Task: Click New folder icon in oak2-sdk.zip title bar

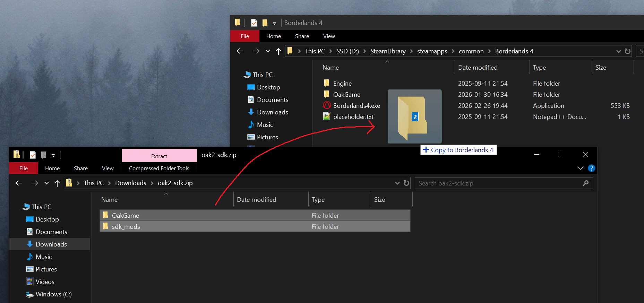Action: pyautogui.click(x=44, y=155)
